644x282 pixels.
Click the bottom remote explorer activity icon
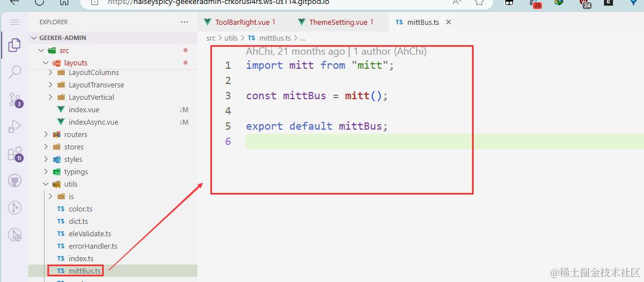[x=15, y=235]
